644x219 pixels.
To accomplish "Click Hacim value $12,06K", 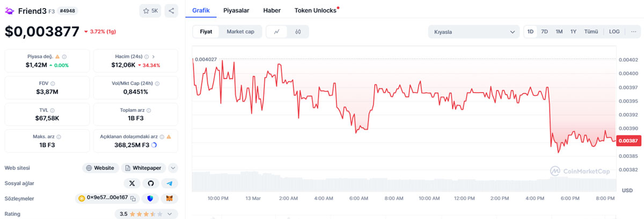I will tap(124, 65).
